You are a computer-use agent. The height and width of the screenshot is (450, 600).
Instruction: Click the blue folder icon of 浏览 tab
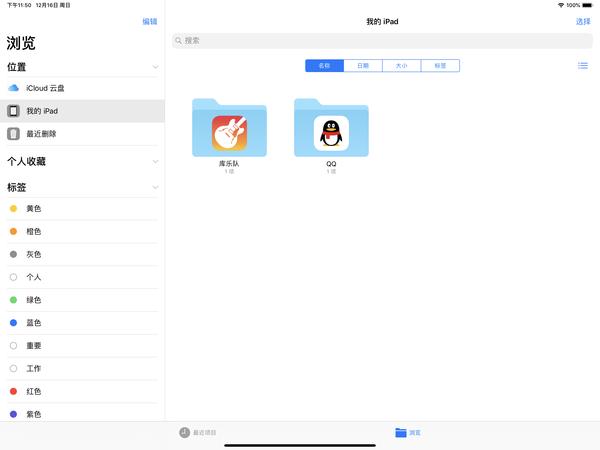point(401,432)
